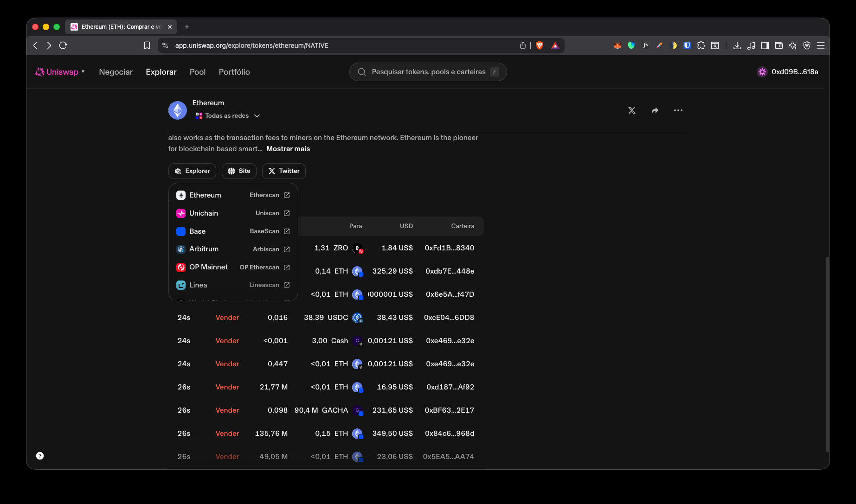Click the share page icon in address bar
Viewport: 856px width, 504px height.
point(523,45)
